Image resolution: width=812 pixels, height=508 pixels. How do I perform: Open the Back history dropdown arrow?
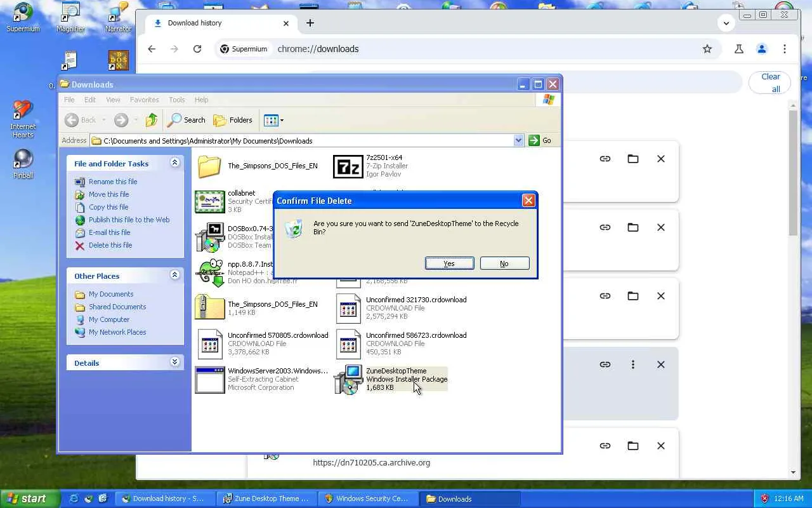tap(104, 120)
